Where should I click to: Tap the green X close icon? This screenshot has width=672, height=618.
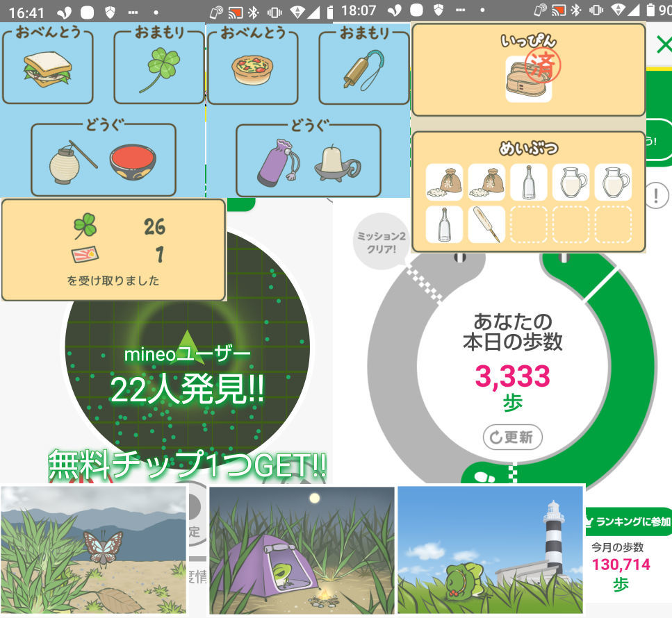tap(664, 44)
